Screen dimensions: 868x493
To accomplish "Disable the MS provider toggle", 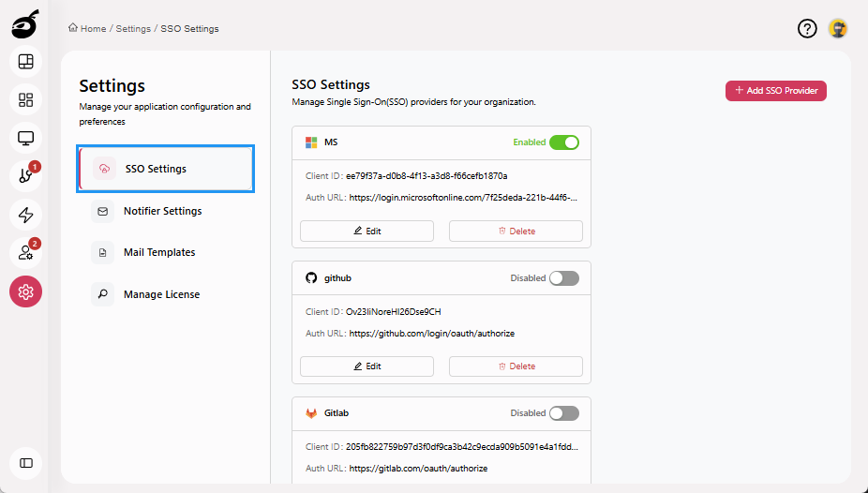I will click(564, 142).
